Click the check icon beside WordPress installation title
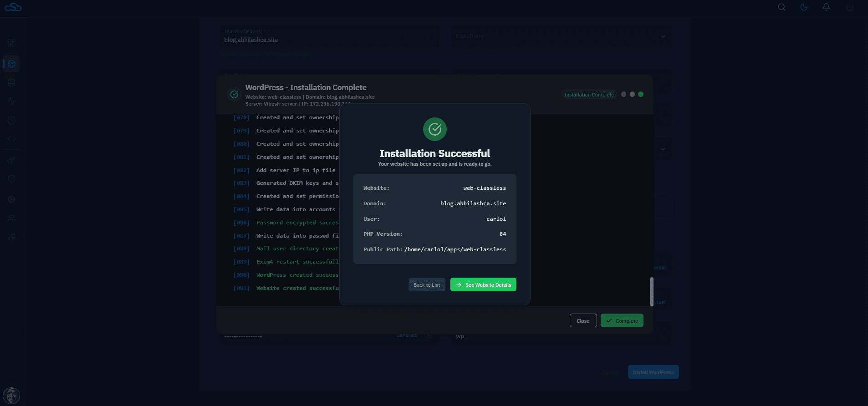 [x=234, y=94]
